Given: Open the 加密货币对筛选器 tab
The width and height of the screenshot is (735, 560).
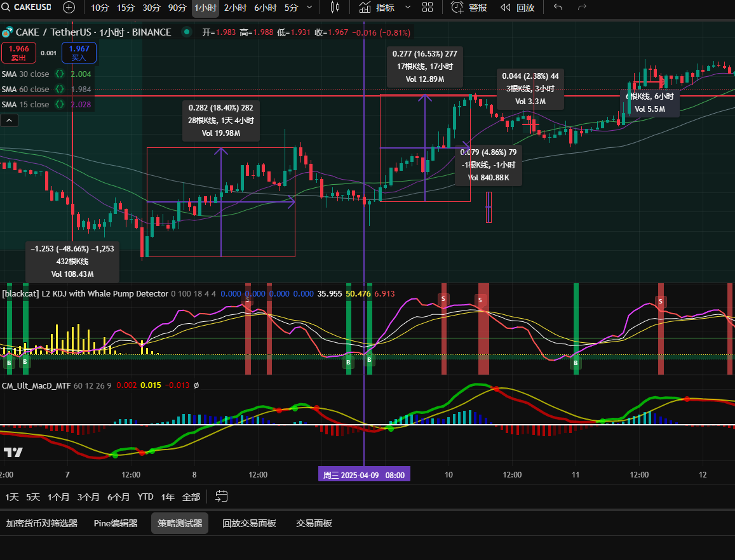Looking at the screenshot, I should click(42, 523).
